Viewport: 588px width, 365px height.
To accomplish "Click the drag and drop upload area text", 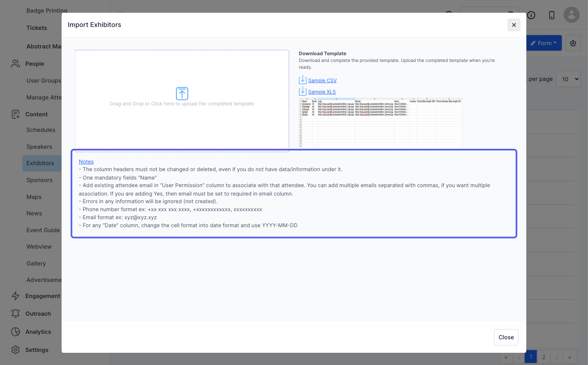I will (182, 104).
